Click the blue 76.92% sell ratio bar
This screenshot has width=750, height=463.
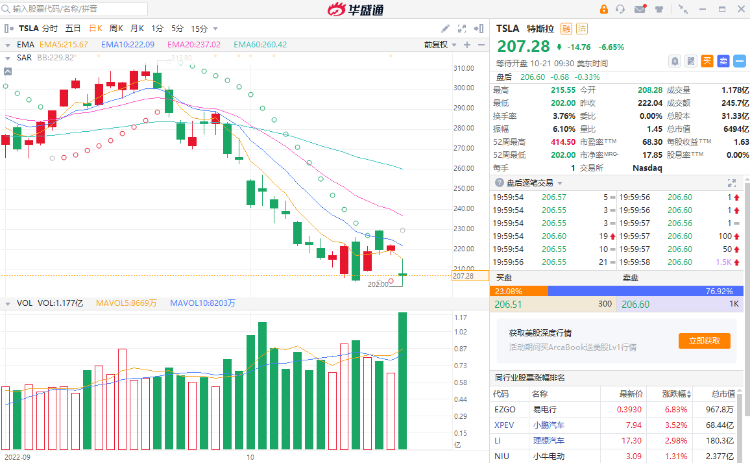646,291
